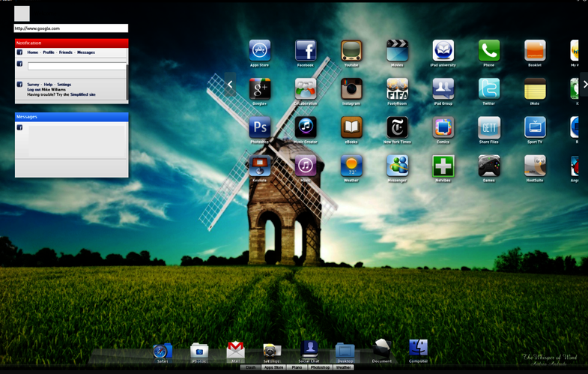Click the Home link in Notification widget

point(33,52)
